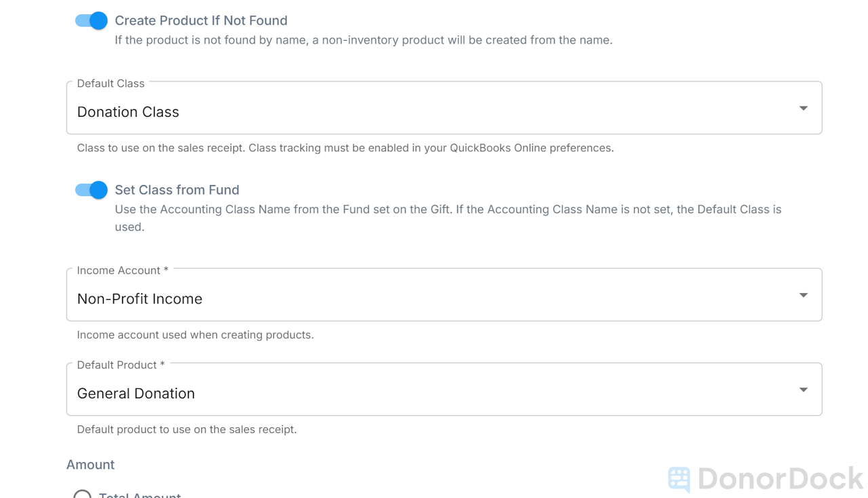The image size is (868, 498).
Task: Select the General Donation value
Action: point(136,393)
